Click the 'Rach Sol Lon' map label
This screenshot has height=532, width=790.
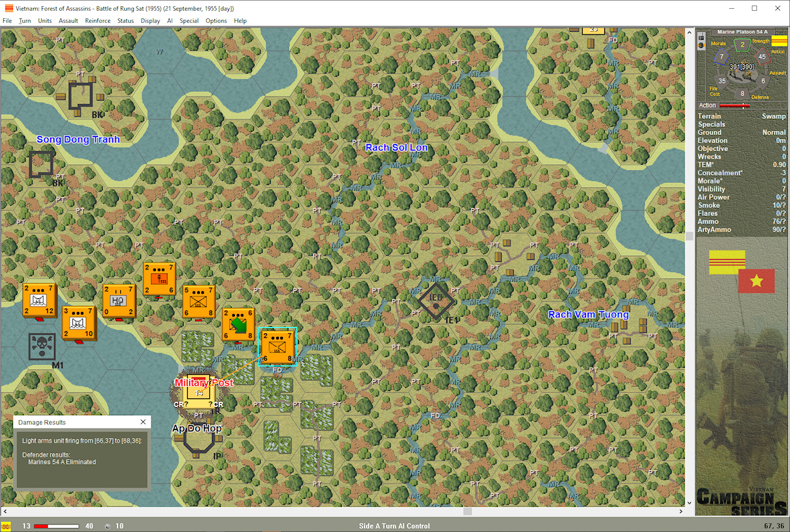(x=396, y=148)
